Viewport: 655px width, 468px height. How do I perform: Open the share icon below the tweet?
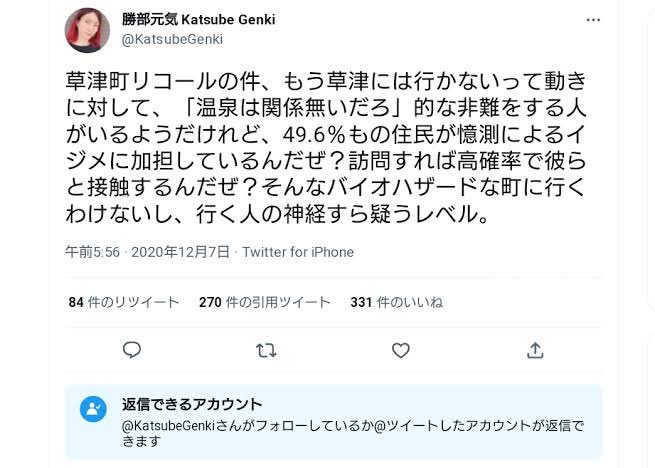(535, 349)
